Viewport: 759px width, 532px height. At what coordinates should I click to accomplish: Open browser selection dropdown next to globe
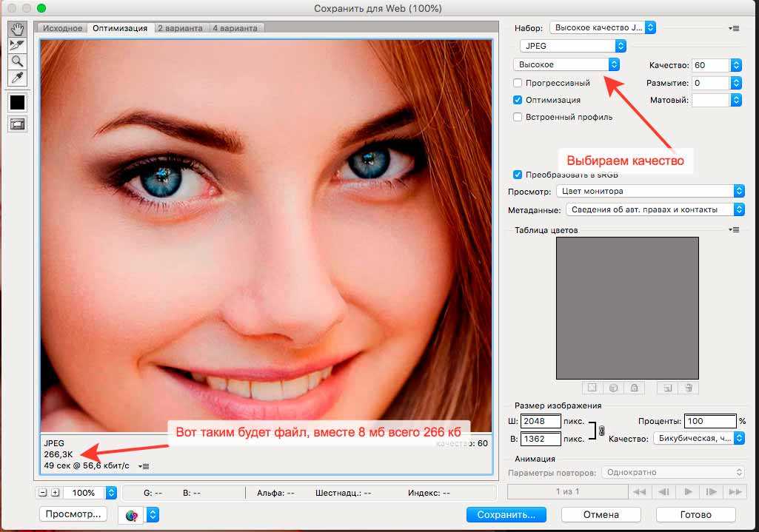(x=153, y=515)
